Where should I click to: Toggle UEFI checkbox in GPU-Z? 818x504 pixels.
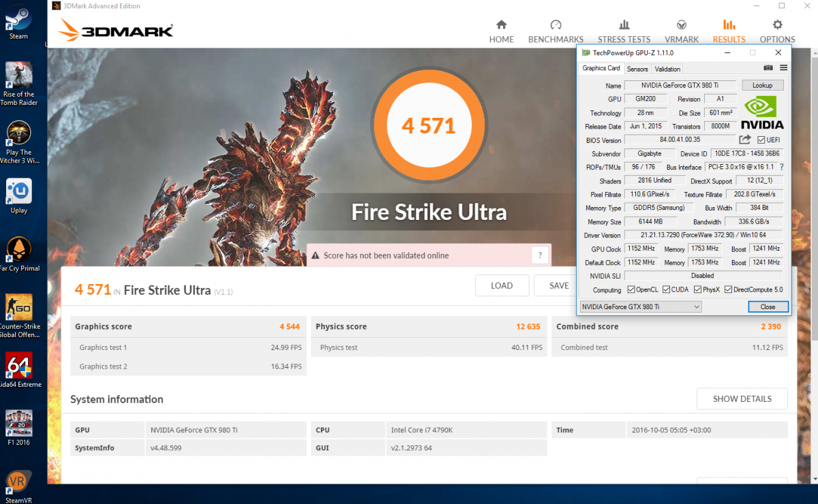[761, 140]
